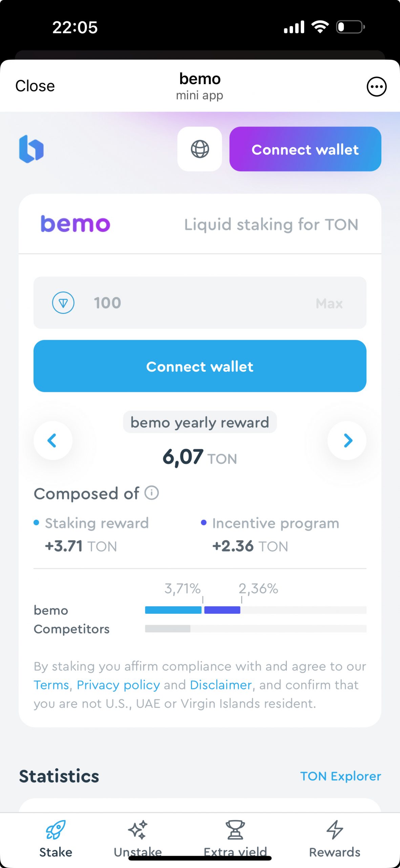The height and width of the screenshot is (868, 400).
Task: Tap the Rewards lightning icon
Action: click(x=335, y=829)
